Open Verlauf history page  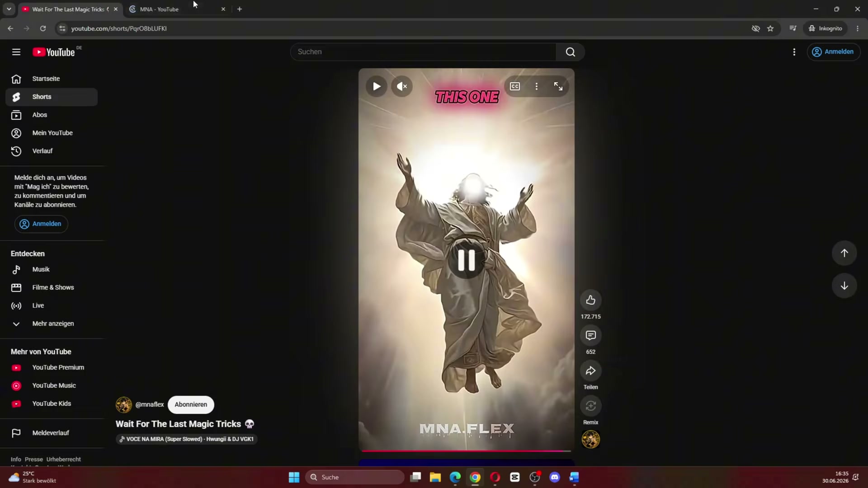coord(52,151)
